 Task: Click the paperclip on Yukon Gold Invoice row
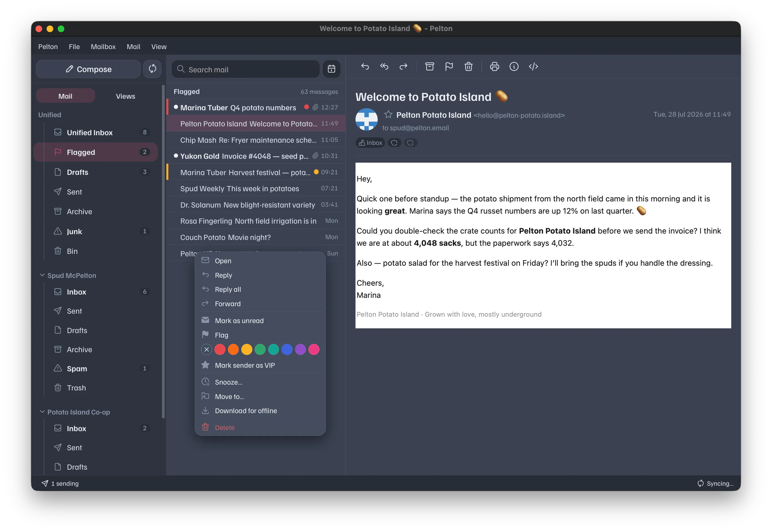(x=315, y=156)
